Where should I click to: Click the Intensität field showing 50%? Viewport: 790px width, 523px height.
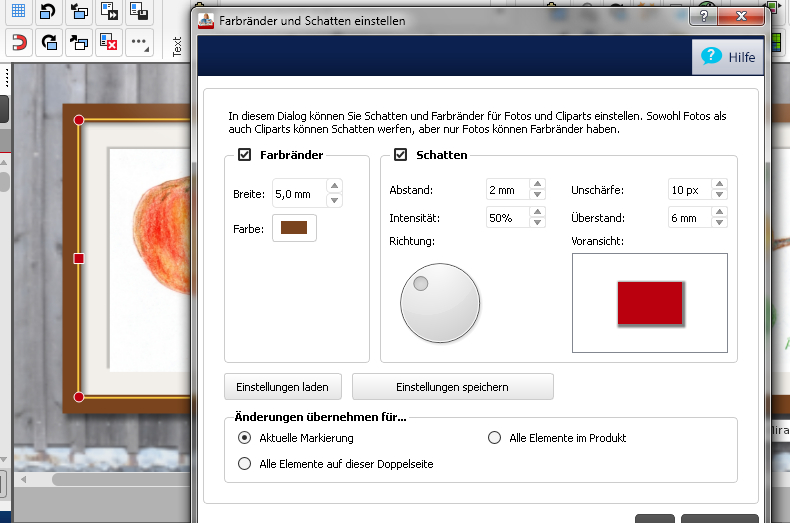click(x=508, y=218)
